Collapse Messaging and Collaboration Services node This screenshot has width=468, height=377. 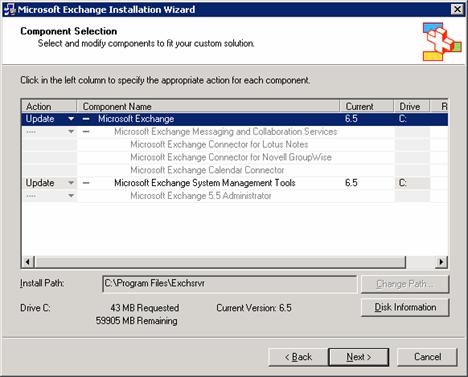[x=86, y=132]
